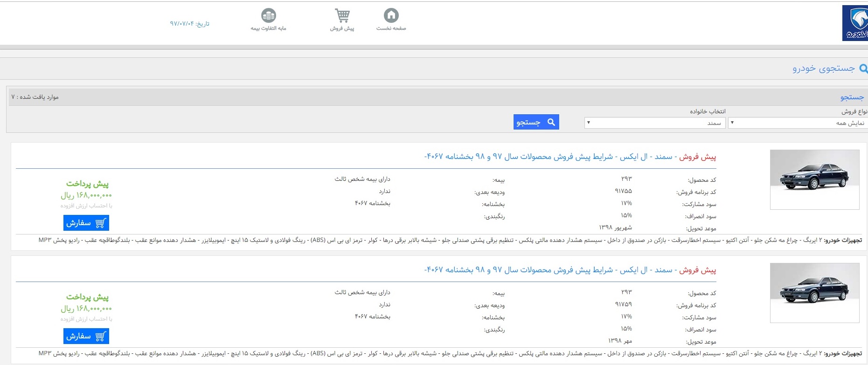Click the first listing's دارای بیمه شخص ثالث value
The image size is (868, 365).
(362, 179)
